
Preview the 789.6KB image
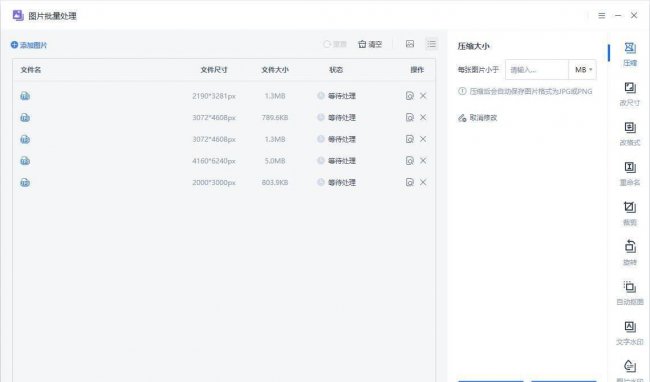tap(410, 117)
